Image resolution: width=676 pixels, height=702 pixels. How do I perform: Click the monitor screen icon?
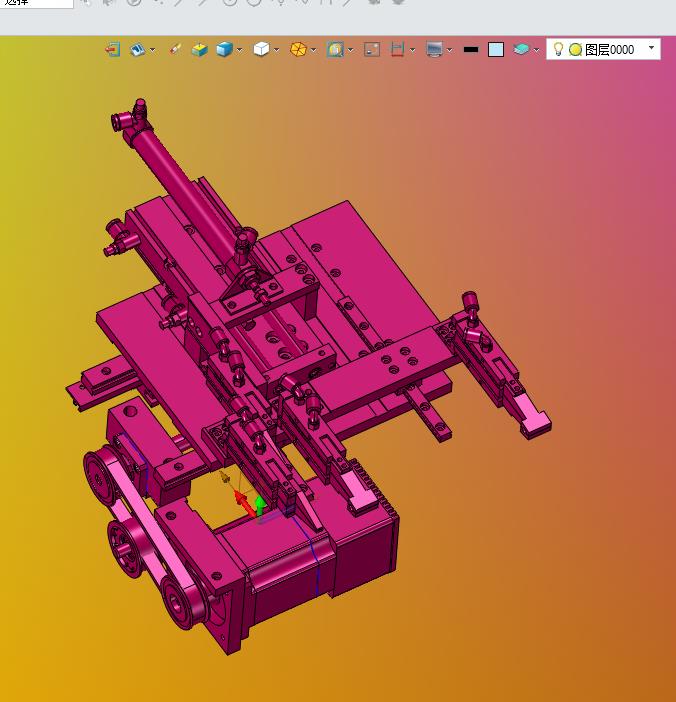[435, 49]
